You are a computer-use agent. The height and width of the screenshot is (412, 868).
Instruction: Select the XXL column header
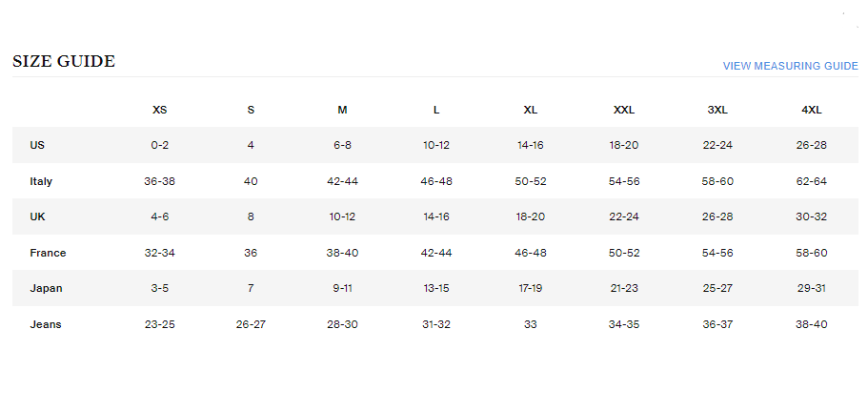click(x=624, y=110)
